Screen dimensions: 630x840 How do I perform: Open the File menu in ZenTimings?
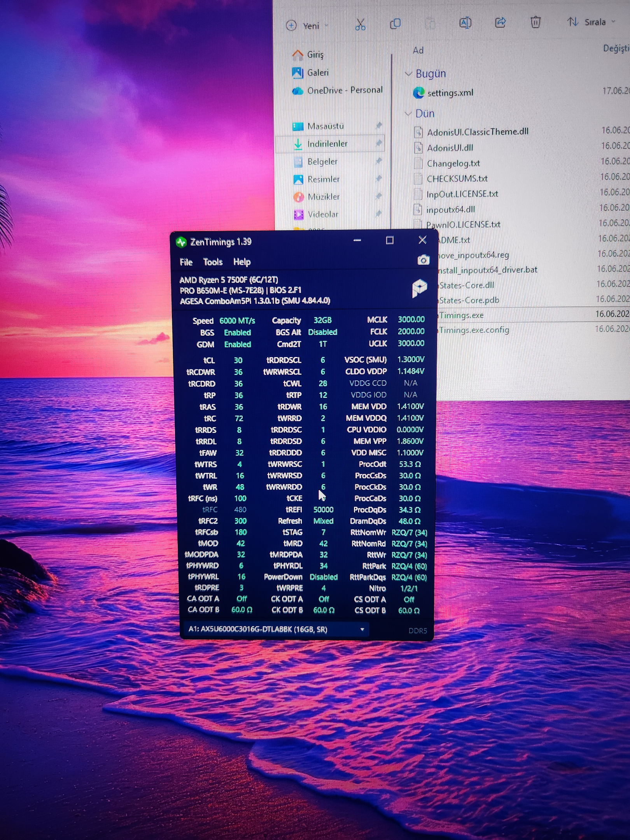click(x=186, y=262)
